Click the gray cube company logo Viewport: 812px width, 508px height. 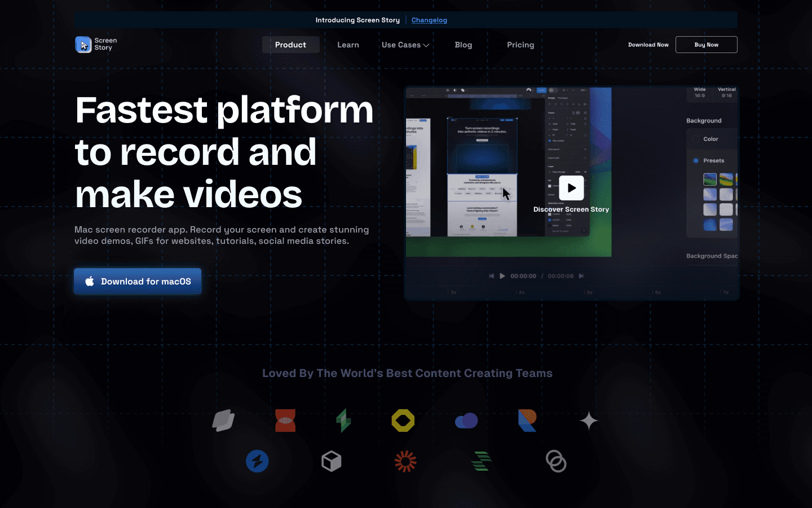pos(332,461)
